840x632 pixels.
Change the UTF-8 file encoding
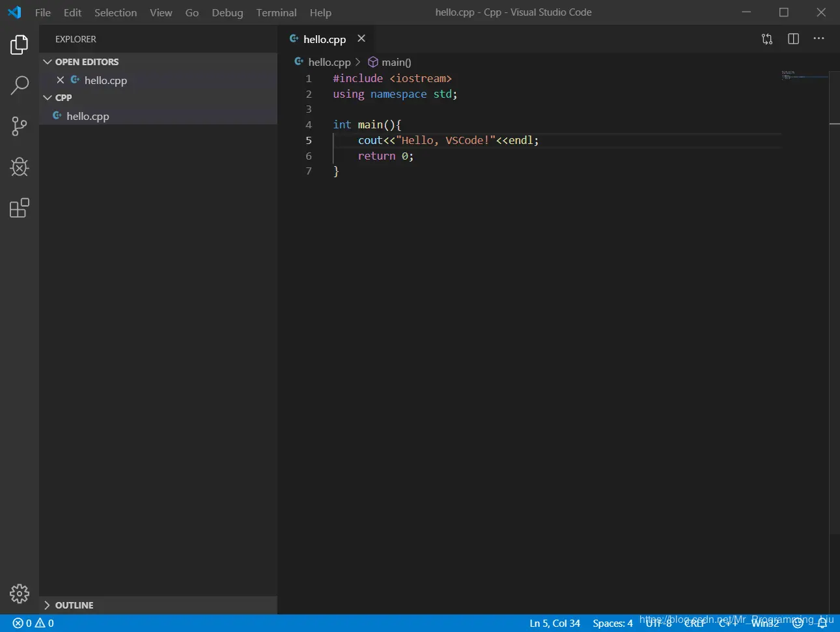(659, 623)
